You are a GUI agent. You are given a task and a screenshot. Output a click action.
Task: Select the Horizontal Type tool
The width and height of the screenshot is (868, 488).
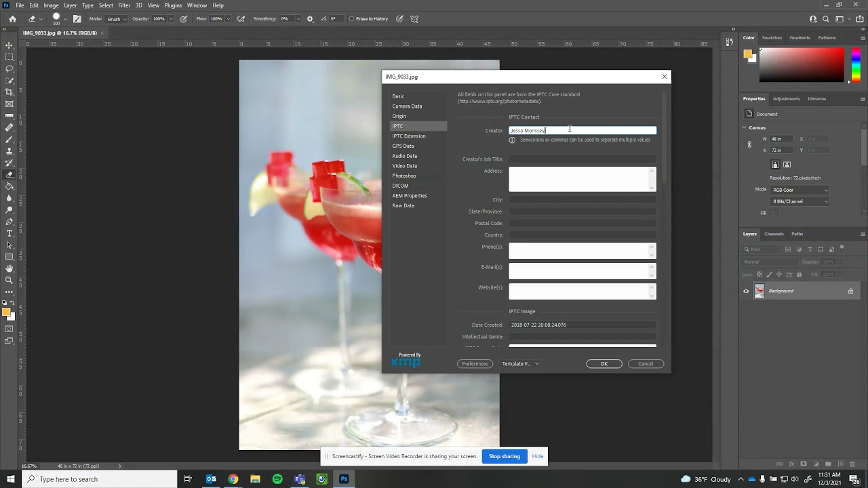[x=9, y=233]
